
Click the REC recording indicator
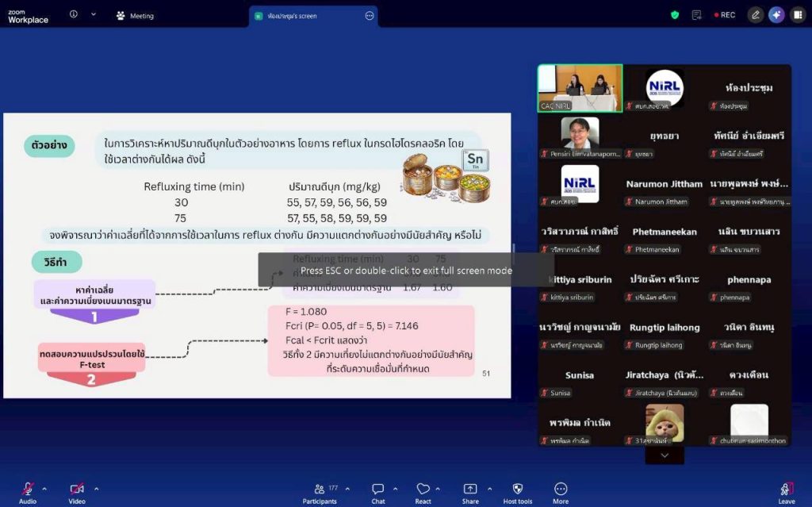pos(725,15)
